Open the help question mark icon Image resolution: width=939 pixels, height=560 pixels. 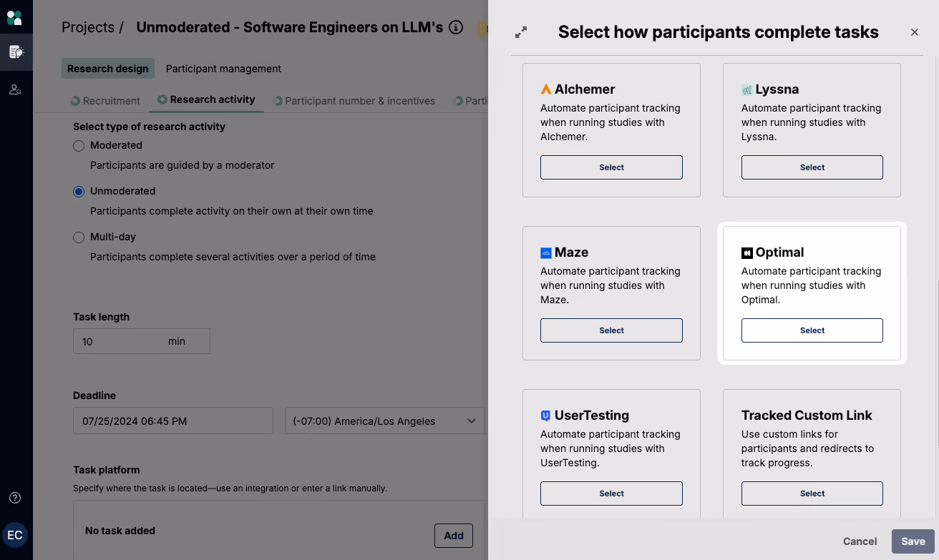pyautogui.click(x=15, y=498)
